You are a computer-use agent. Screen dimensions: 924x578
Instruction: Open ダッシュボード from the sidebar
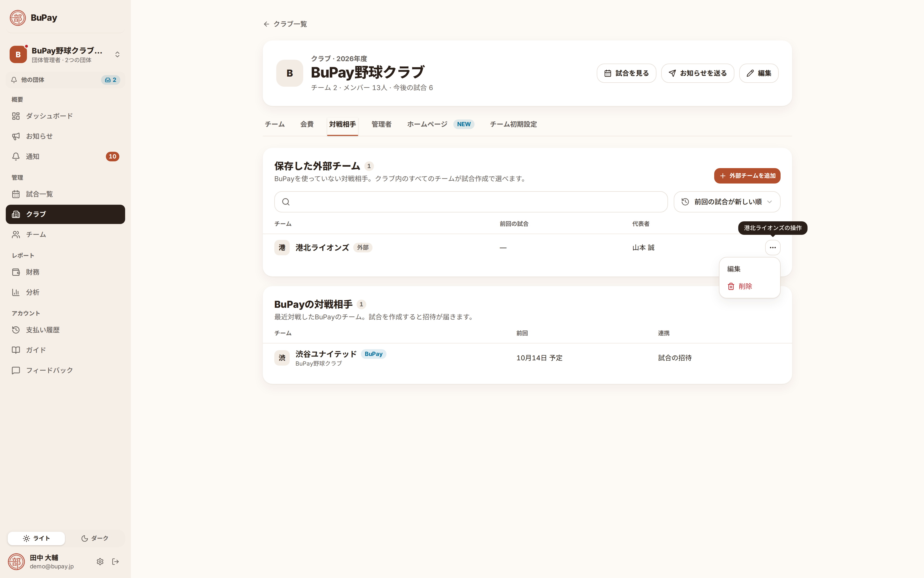(x=65, y=116)
